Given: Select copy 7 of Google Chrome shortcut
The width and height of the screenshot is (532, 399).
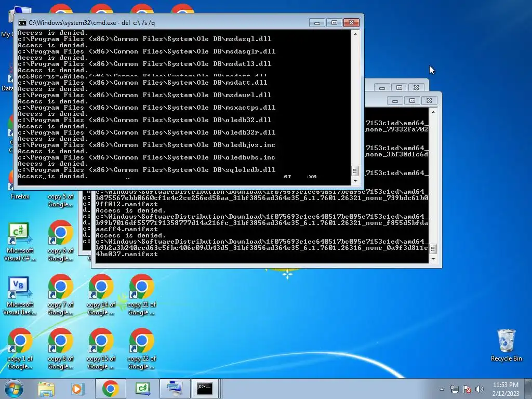Looking at the screenshot, I should click(60, 295).
